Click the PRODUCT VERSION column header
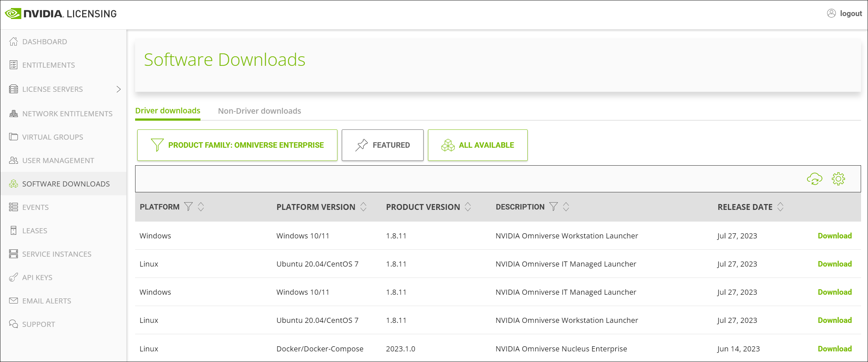This screenshot has height=362, width=868. [x=423, y=207]
